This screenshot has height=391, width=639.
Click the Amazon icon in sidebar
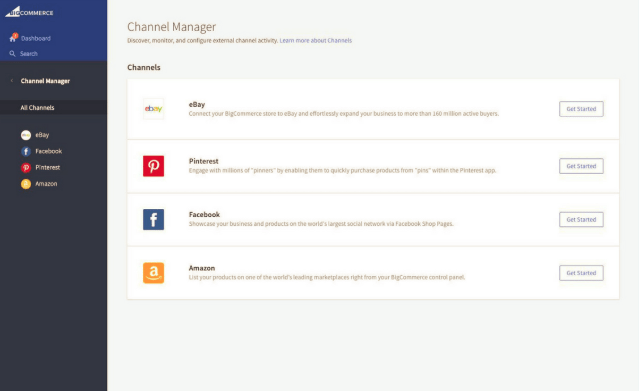[x=26, y=184]
